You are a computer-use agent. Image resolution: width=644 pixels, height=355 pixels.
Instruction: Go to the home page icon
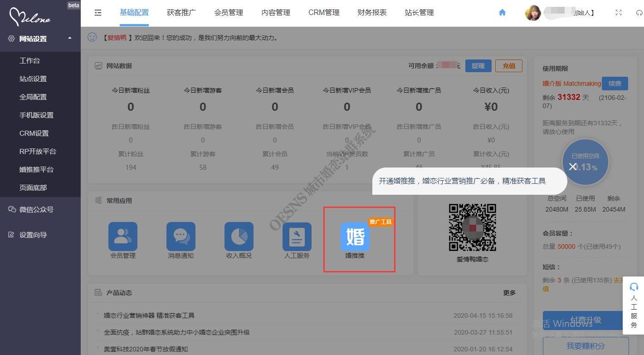(x=502, y=13)
